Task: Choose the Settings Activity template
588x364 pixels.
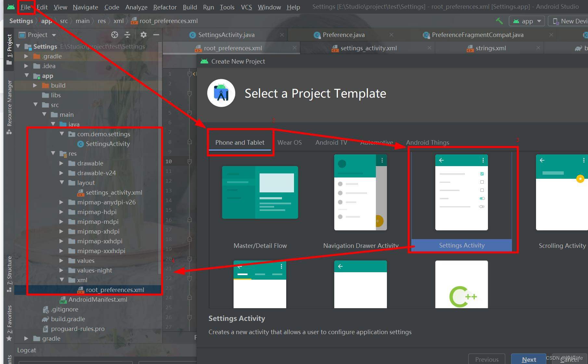Action: 462,202
